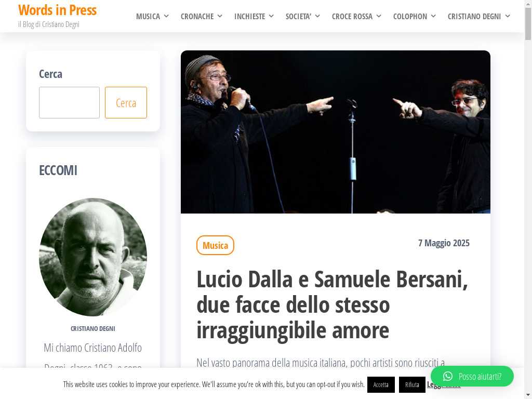Open the CRISTIANO DEGNI chevron arrow

[x=507, y=16]
